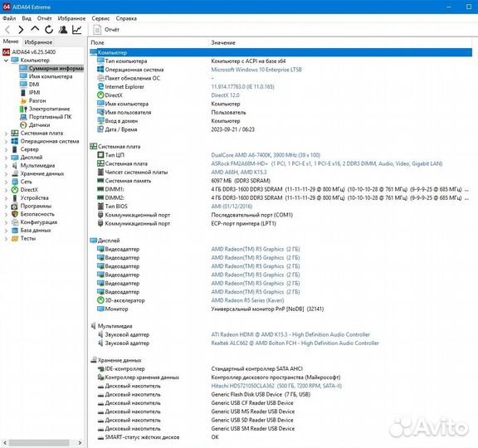This screenshot has height=448, width=478.
Task: Open the graph chart toolbar icon
Action: coord(77,30)
